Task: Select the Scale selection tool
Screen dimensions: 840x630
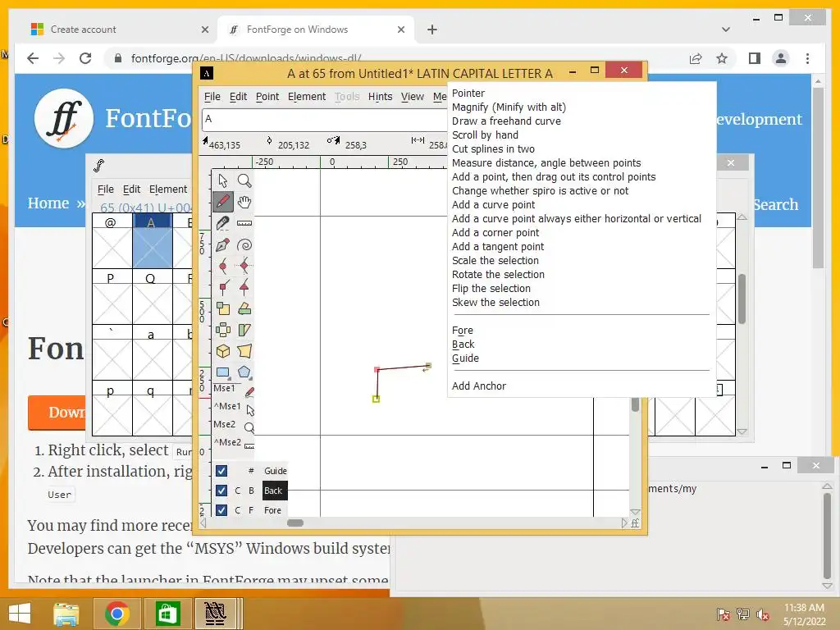Action: [x=223, y=308]
